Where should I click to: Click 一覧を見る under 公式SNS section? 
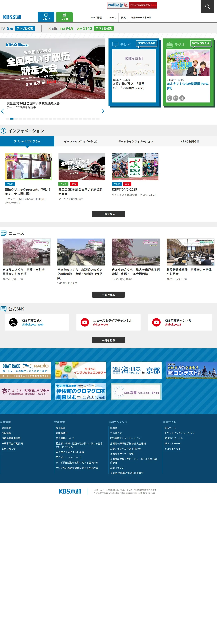108,340
